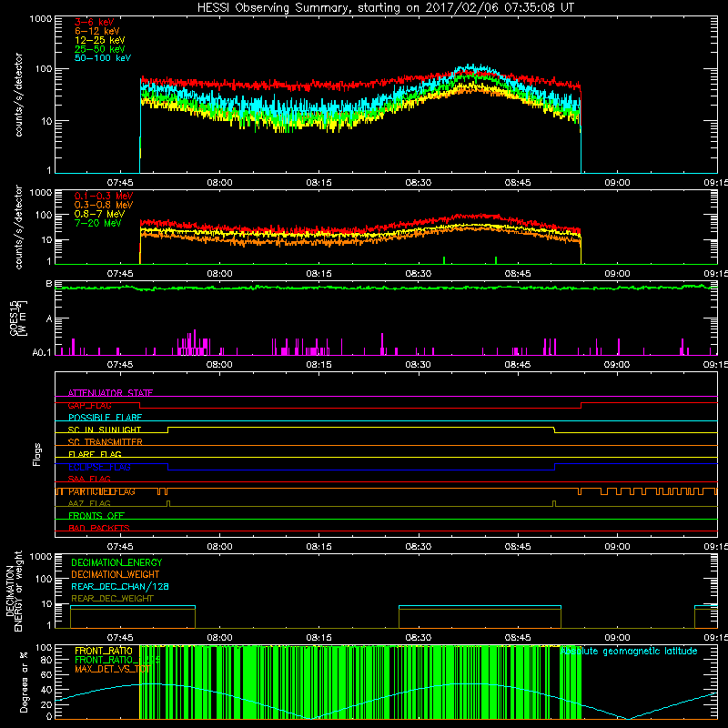The image size is (728, 728).
Task: Click the 08:30 tick under the MeV panel
Action: pyautogui.click(x=419, y=274)
